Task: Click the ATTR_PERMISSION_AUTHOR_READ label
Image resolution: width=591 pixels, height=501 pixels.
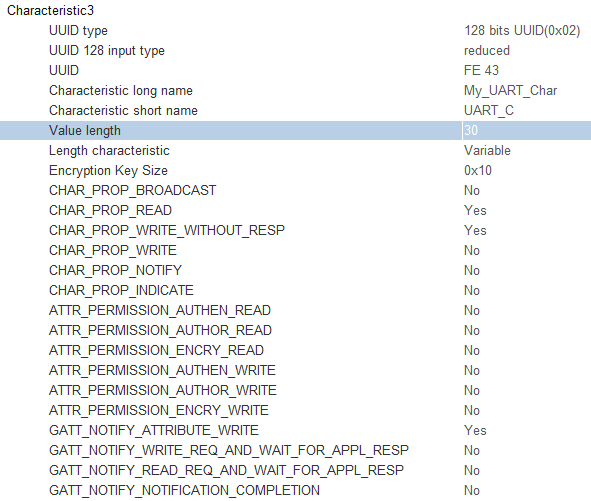Action: pos(160,330)
